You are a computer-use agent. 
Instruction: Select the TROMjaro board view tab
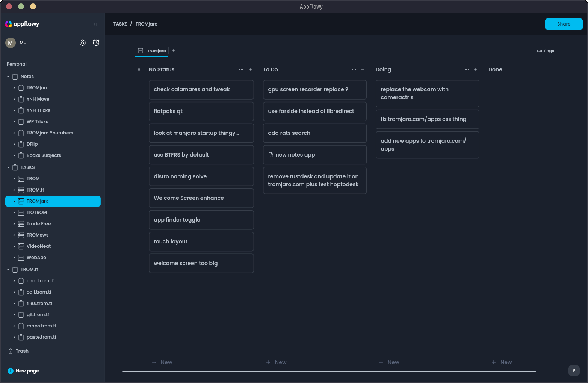152,51
